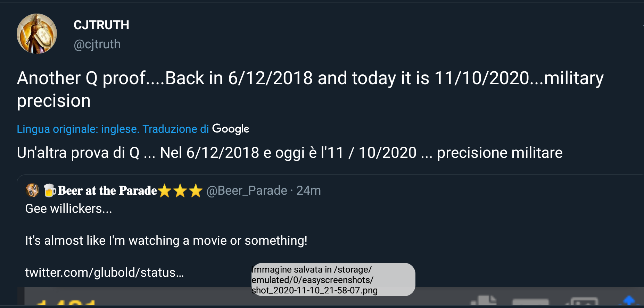This screenshot has width=644, height=308.
Task: Click the 'Lingua originale: inglese' translation link
Action: 78,129
